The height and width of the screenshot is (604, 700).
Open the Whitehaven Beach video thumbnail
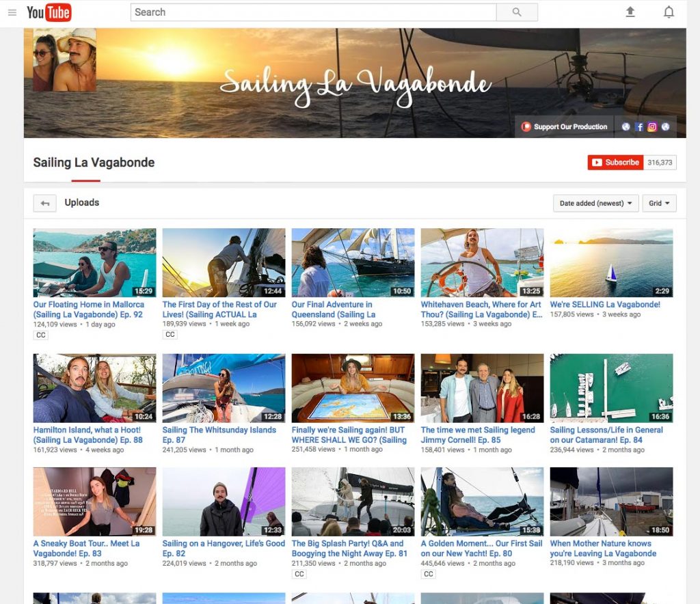click(x=482, y=262)
